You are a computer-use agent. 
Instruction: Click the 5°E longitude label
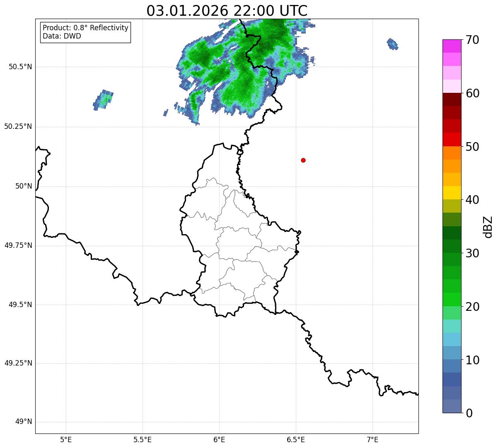(x=66, y=439)
